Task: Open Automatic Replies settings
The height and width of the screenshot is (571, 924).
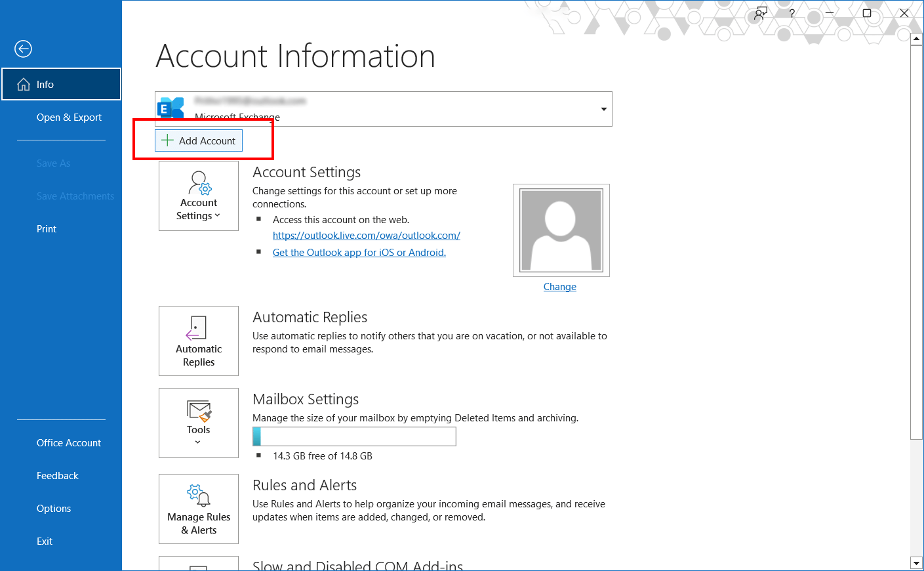Action: 199,341
